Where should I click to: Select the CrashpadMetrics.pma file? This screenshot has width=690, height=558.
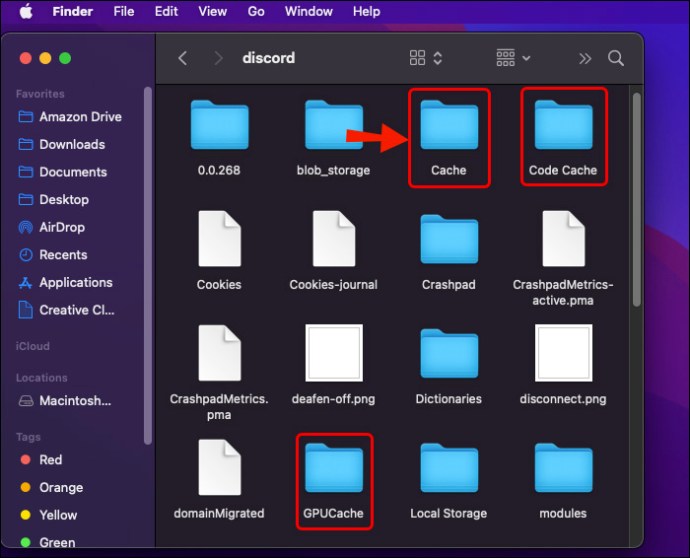219,373
